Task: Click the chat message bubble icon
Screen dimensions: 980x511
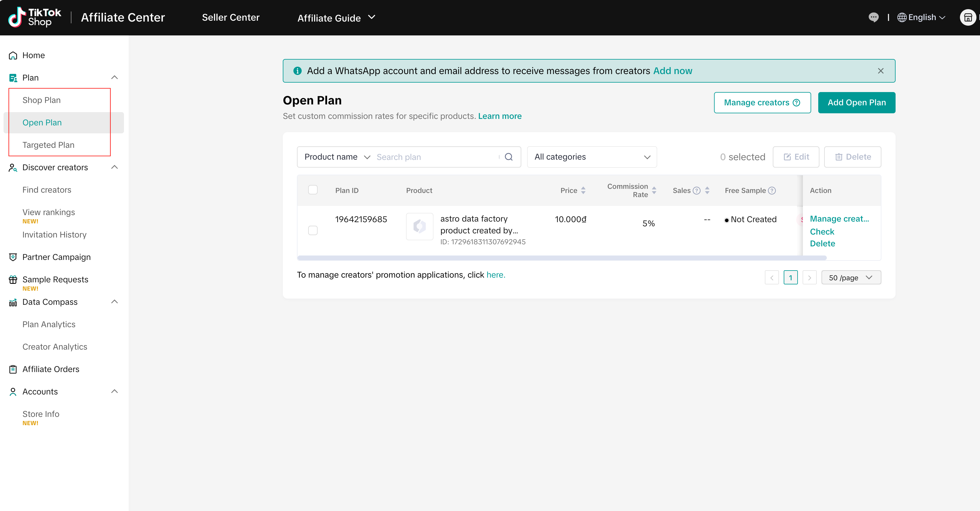Action: coord(873,17)
